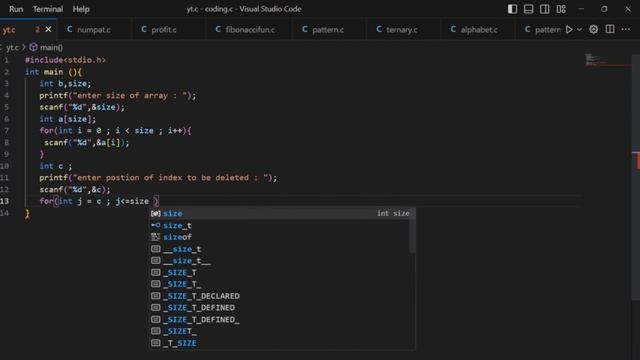Viewport: 640px width, 360px height.
Task: Click the 'int a[size];' code line
Action: (68, 119)
